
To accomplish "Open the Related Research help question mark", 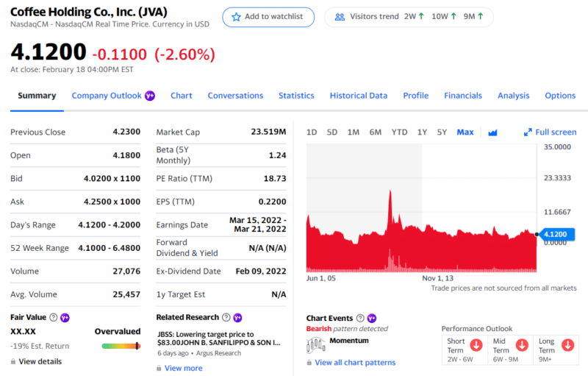I will point(226,317).
